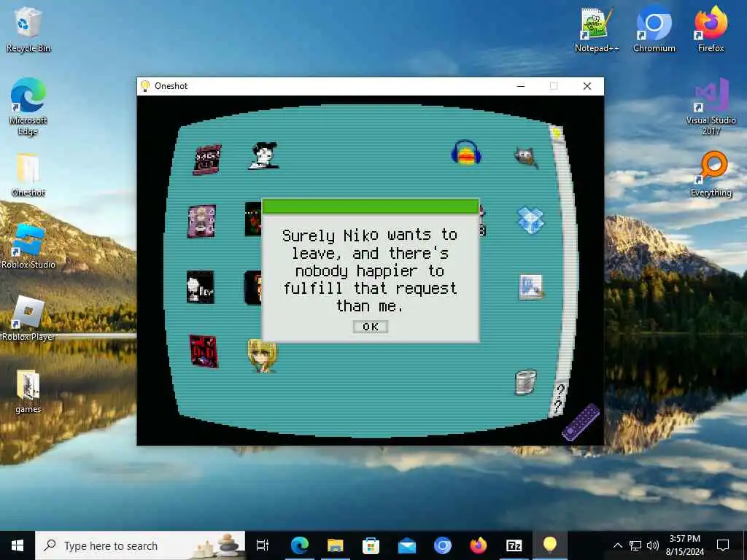747x560 pixels.
Task: Open the partly hidden green-black icon behind dialog
Action: click(x=253, y=219)
